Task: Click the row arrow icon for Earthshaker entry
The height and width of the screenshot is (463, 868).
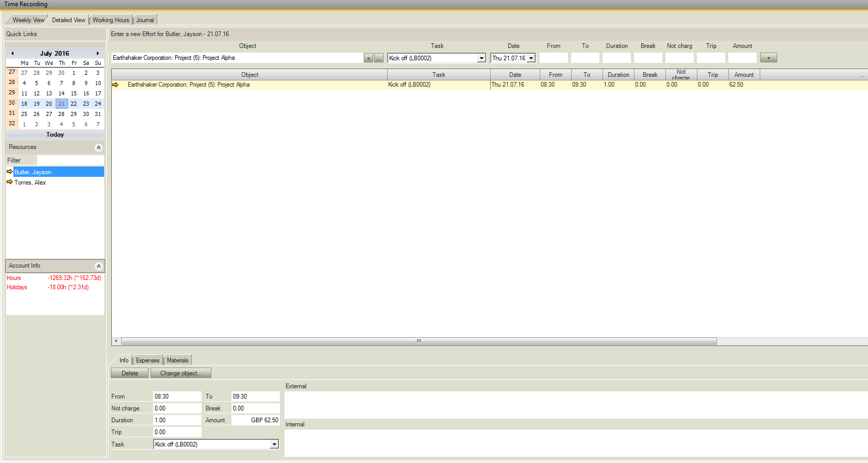Action: [x=115, y=85]
